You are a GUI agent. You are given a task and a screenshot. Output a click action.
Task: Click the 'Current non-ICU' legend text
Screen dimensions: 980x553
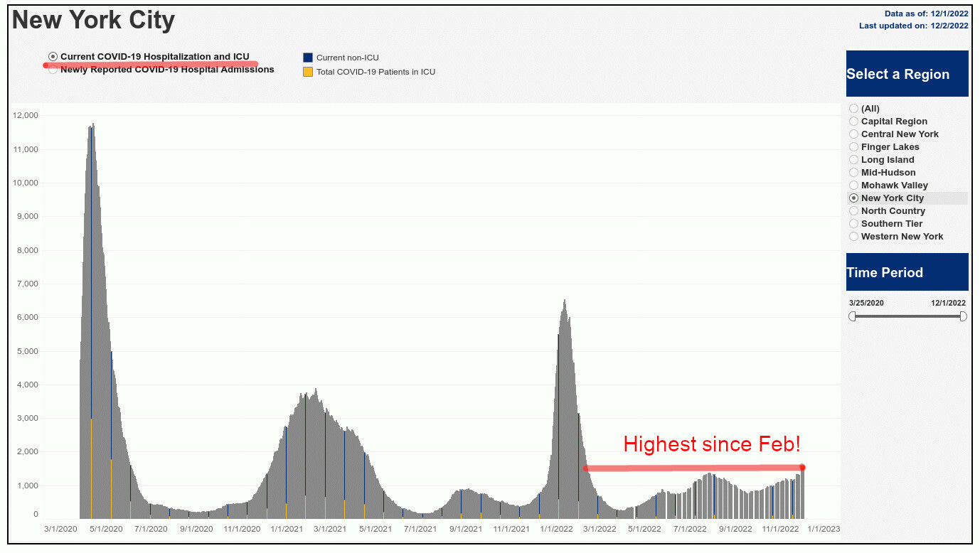pos(348,58)
